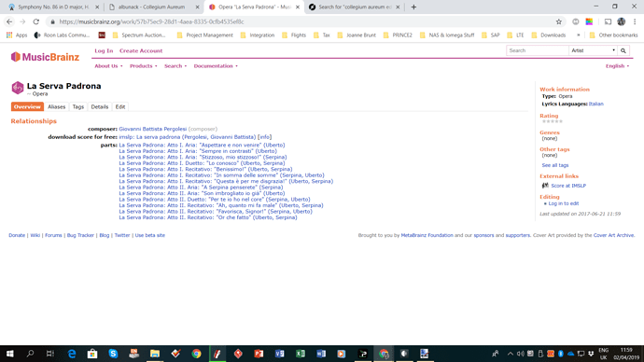
Task: Expand the About Us menu
Action: (108, 66)
